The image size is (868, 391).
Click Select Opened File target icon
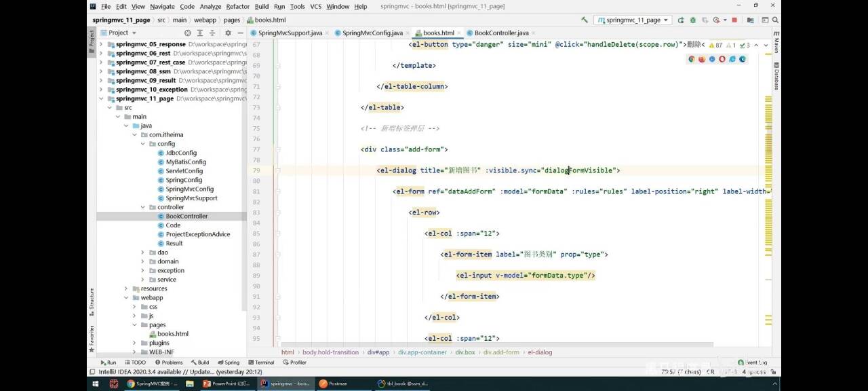[x=188, y=33]
